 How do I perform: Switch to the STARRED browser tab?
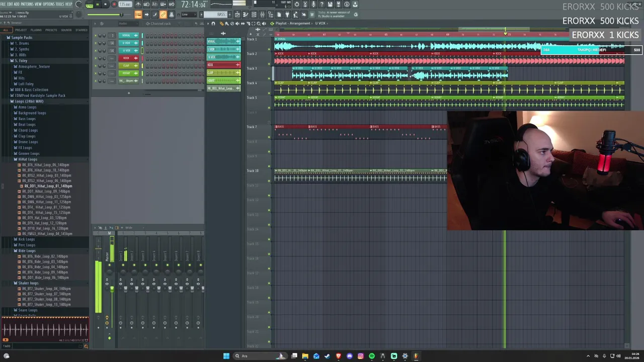[82, 30]
